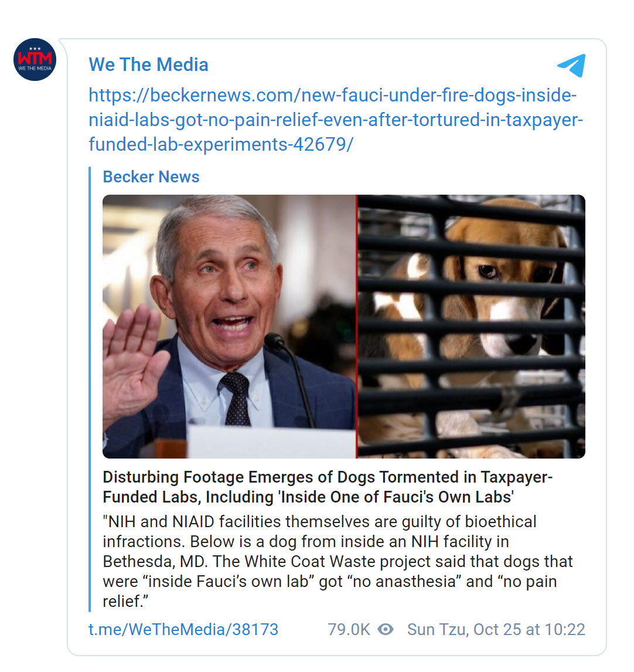Open the beckernews.com article URL

[335, 120]
